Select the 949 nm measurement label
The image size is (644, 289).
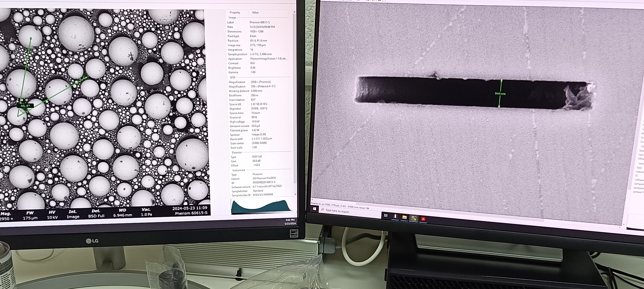coord(500,94)
